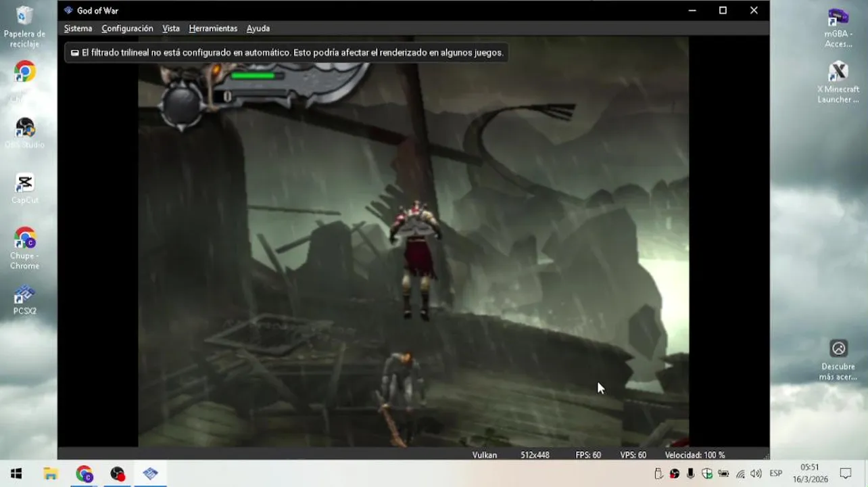Open the X Minecraft Launcher shortcut
Image resolution: width=868 pixels, height=487 pixels.
pyautogui.click(x=838, y=83)
